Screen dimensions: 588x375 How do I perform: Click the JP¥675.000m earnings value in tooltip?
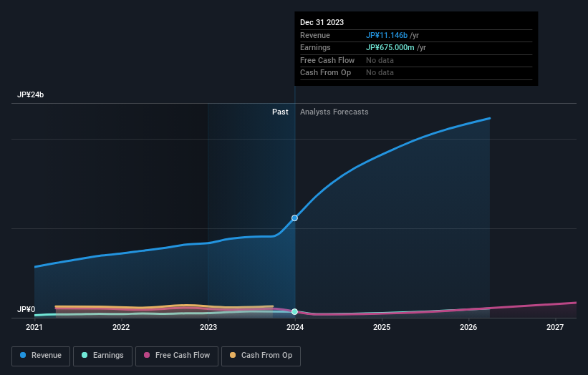tap(390, 47)
